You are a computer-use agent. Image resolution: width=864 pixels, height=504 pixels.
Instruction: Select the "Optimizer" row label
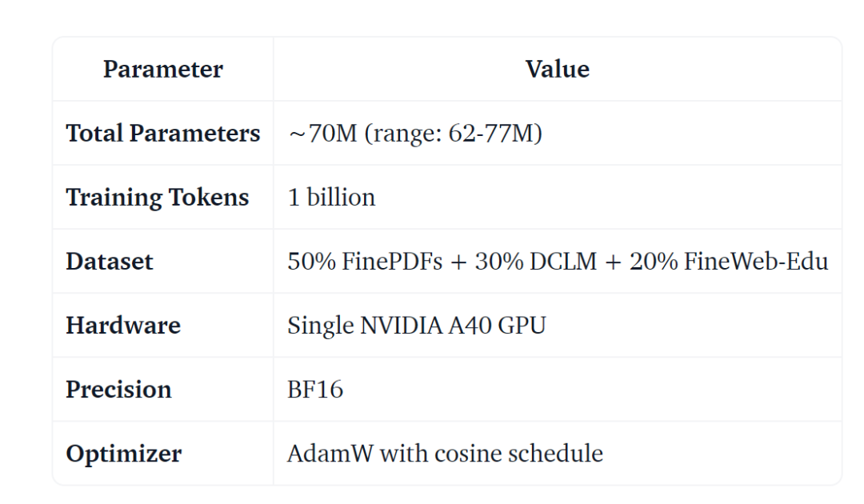123,454
